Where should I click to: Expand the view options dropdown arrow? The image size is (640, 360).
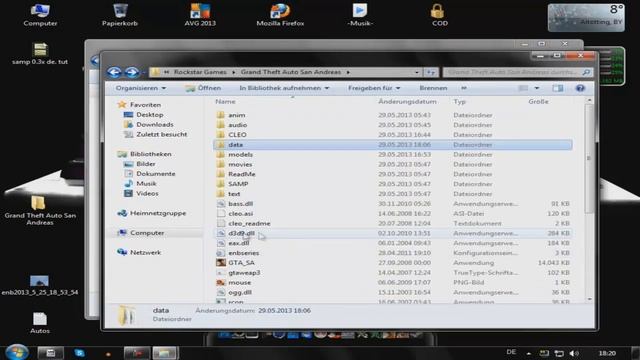click(537, 88)
